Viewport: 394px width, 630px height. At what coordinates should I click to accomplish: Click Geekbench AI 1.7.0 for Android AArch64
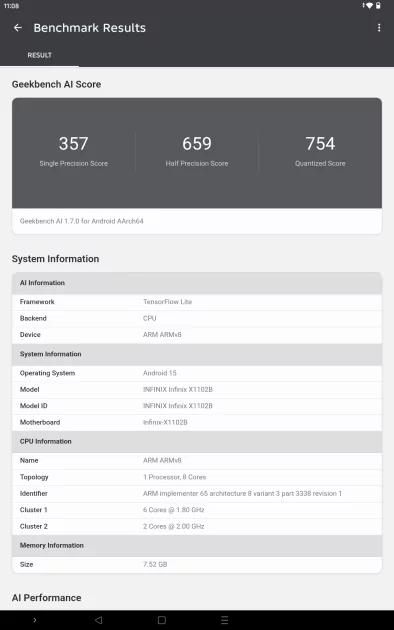point(82,221)
